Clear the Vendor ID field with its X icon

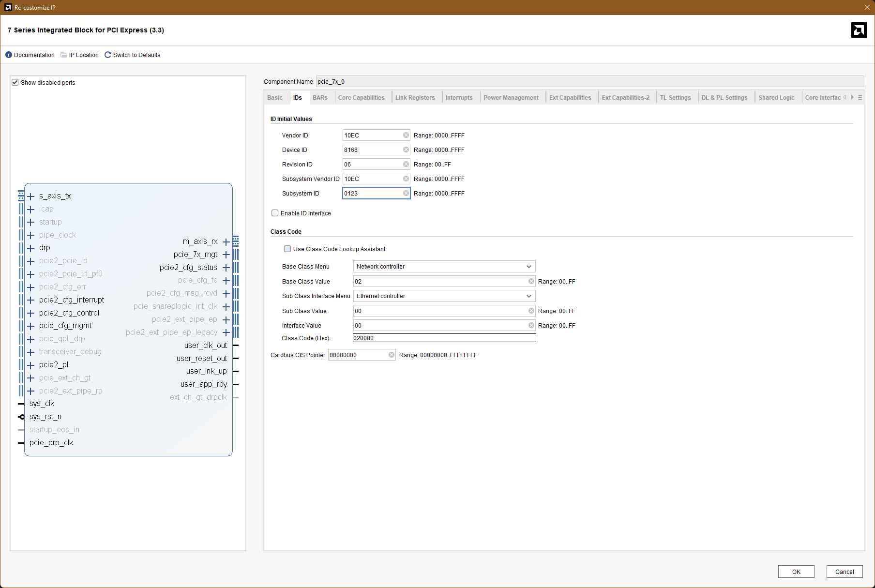406,136
